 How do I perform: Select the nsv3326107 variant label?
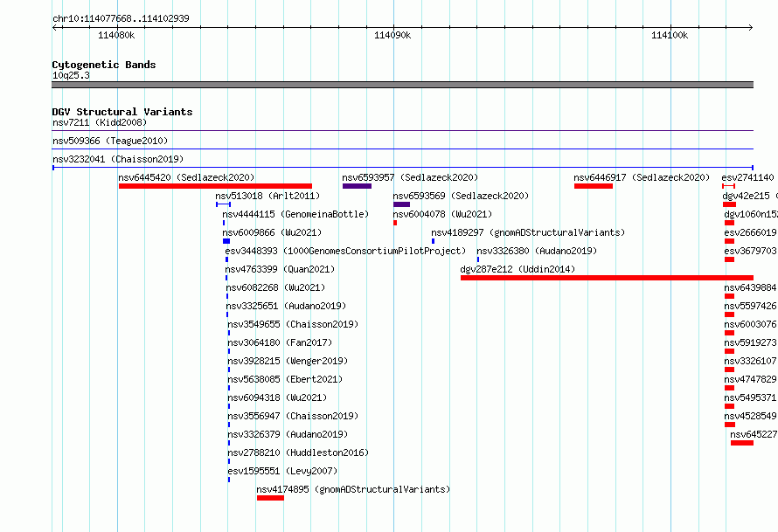coord(751,361)
